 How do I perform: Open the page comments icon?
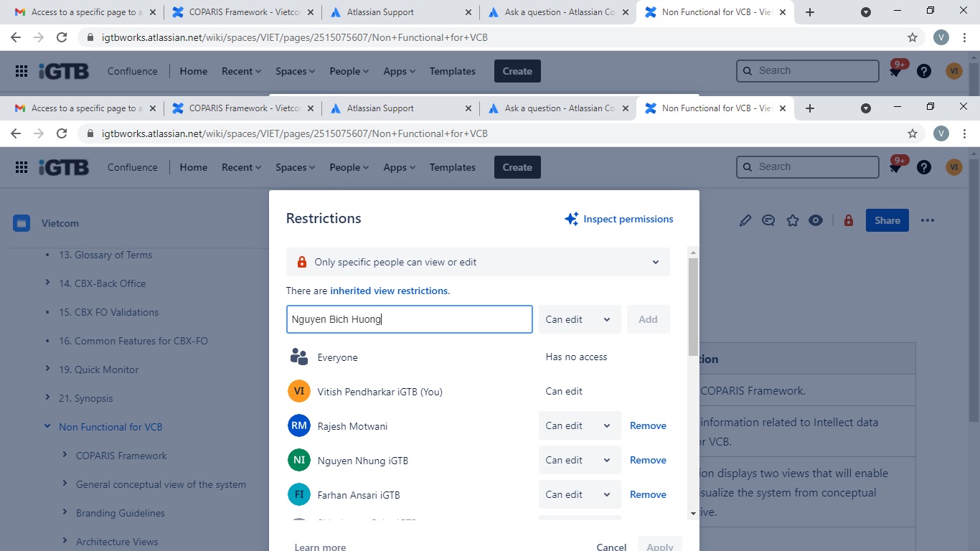click(768, 220)
